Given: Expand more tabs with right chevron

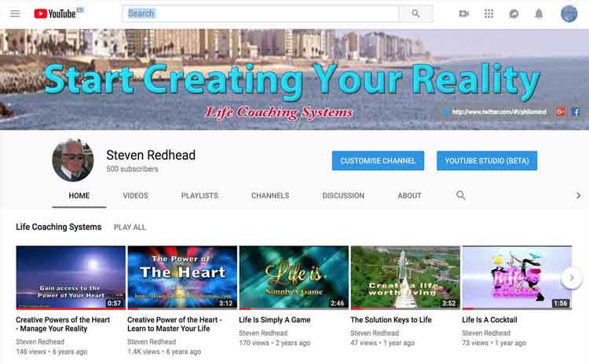Looking at the screenshot, I should click(x=579, y=195).
